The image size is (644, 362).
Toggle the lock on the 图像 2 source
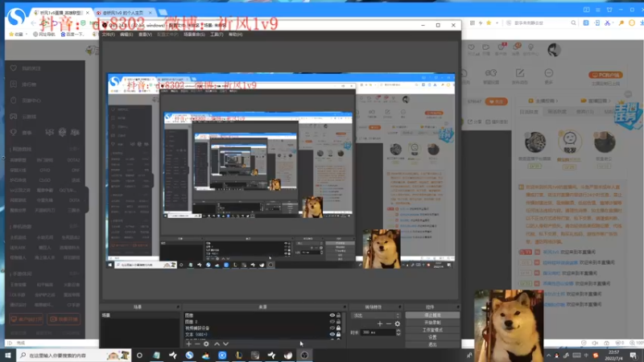pos(338,321)
